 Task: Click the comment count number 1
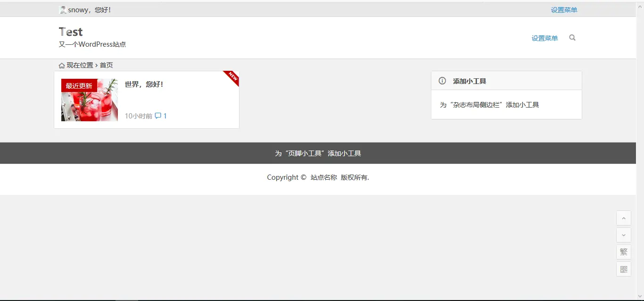[x=165, y=116]
